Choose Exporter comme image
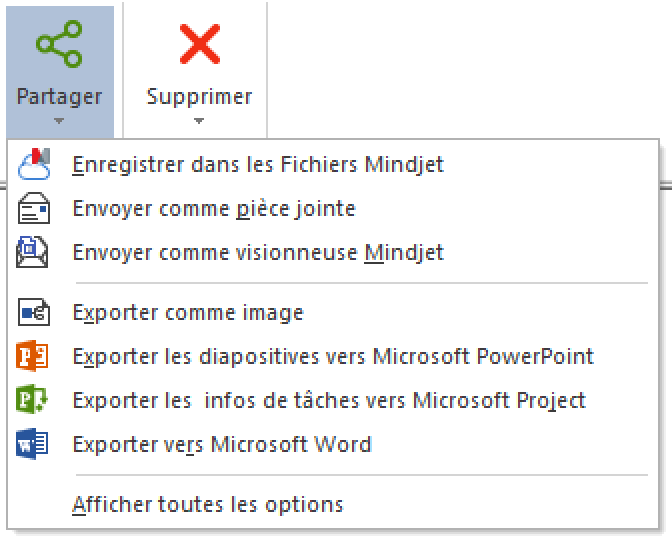 (188, 313)
